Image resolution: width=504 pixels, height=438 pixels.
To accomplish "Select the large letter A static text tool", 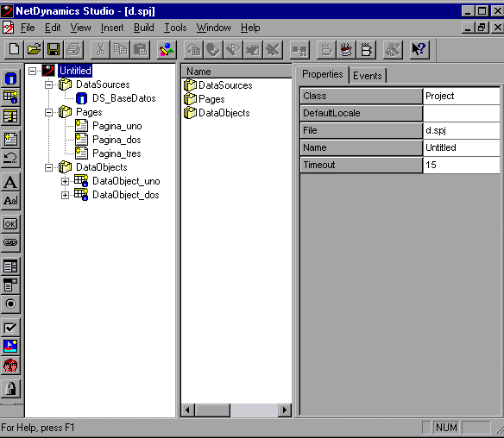I will (x=10, y=182).
